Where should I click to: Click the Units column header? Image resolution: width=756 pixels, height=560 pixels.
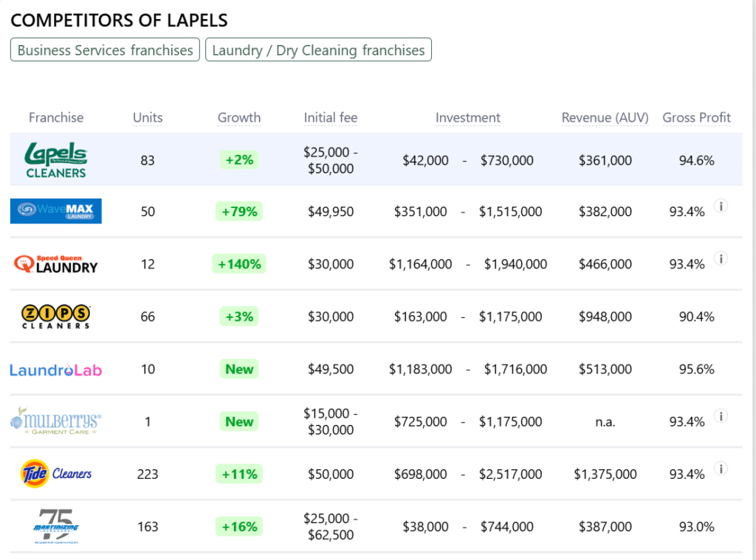[148, 117]
